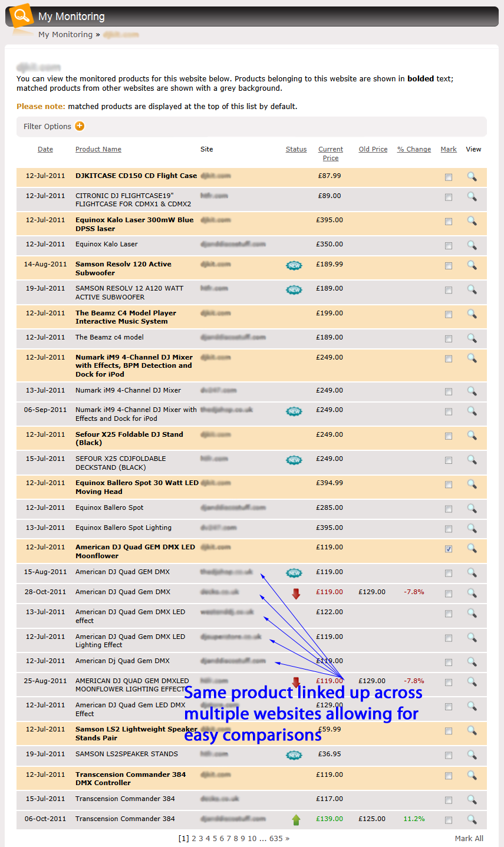Click product name Equinox Ballero Spot Lighting

123,528
